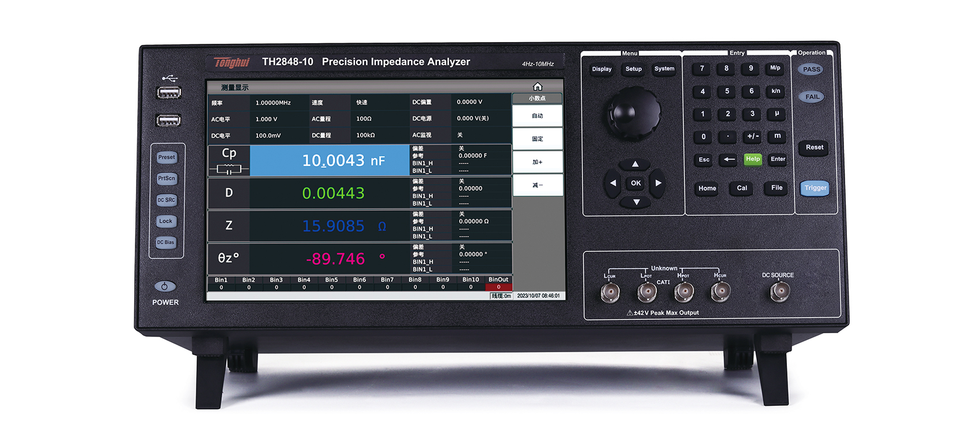This screenshot has height=438, width=980.
Task: Tap the home icon on the screen
Action: (x=537, y=87)
